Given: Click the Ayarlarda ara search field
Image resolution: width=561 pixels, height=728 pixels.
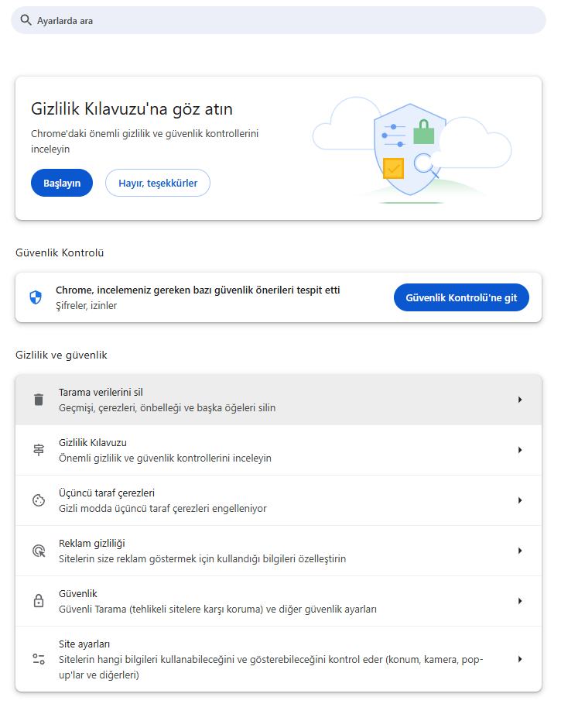Looking at the screenshot, I should [x=279, y=20].
